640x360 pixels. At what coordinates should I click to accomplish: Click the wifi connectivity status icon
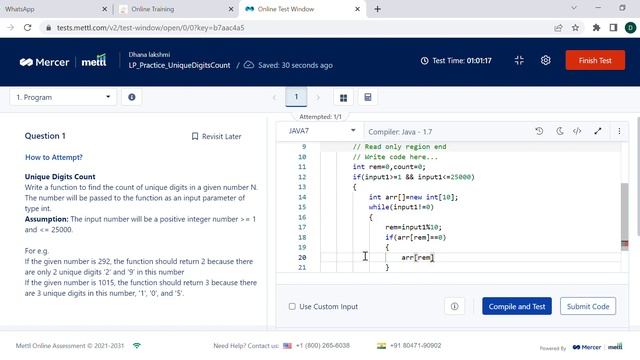137,346
